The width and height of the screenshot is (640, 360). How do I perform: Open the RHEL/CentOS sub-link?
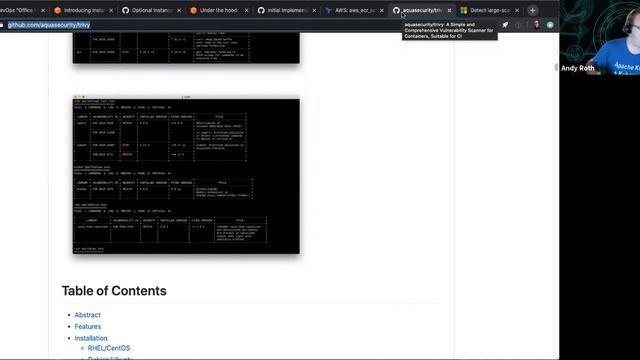pos(109,348)
